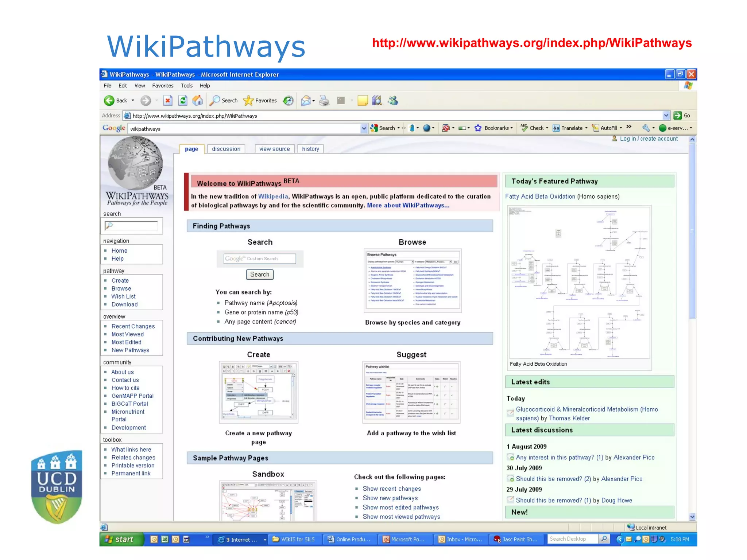Switch to the history tab
The height and width of the screenshot is (560, 747).
click(x=310, y=149)
